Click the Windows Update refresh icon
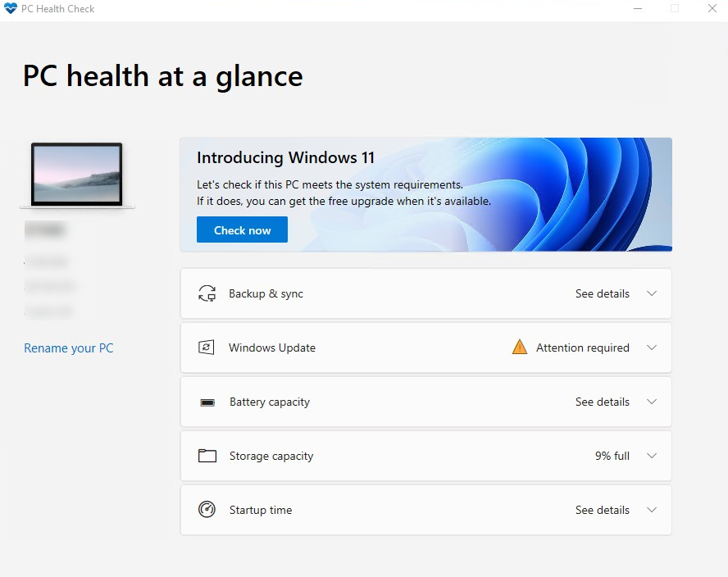This screenshot has height=577, width=728. tap(207, 348)
